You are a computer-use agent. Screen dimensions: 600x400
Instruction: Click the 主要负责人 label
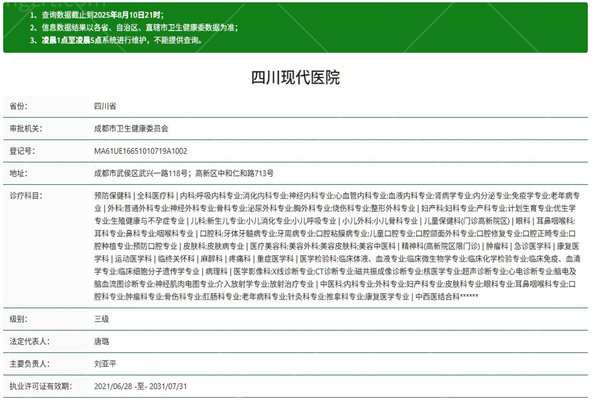click(29, 364)
